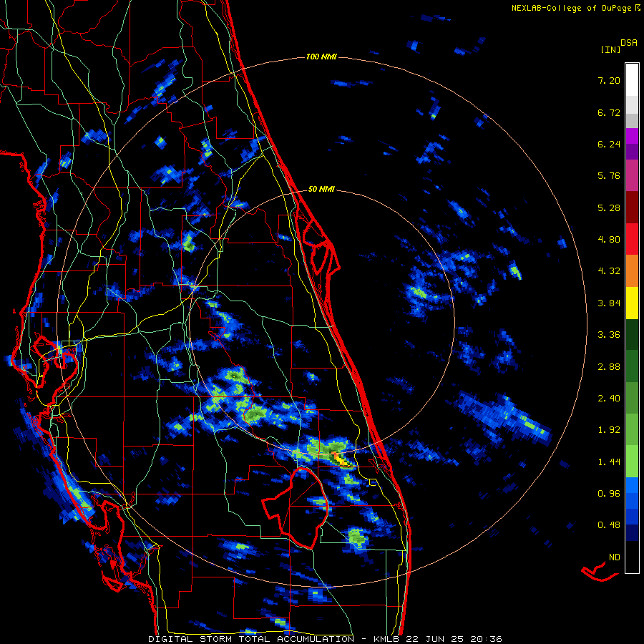
Task: Select the 3.36 legend value
Action: [x=609, y=335]
